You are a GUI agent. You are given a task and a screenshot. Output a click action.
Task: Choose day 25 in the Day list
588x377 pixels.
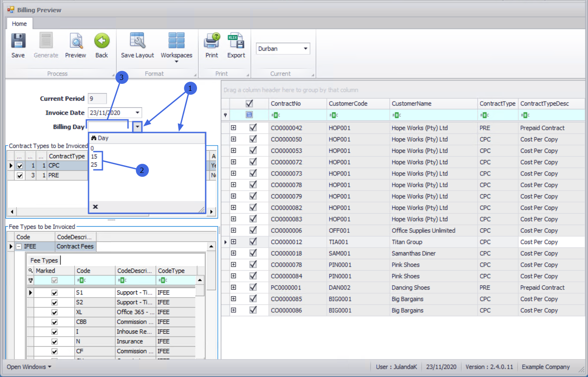tap(94, 165)
